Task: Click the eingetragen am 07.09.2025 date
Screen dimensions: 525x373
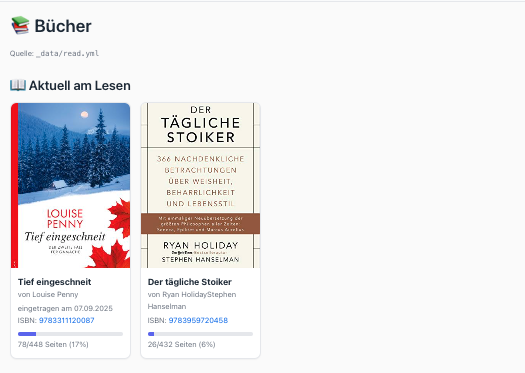Action: 65,308
